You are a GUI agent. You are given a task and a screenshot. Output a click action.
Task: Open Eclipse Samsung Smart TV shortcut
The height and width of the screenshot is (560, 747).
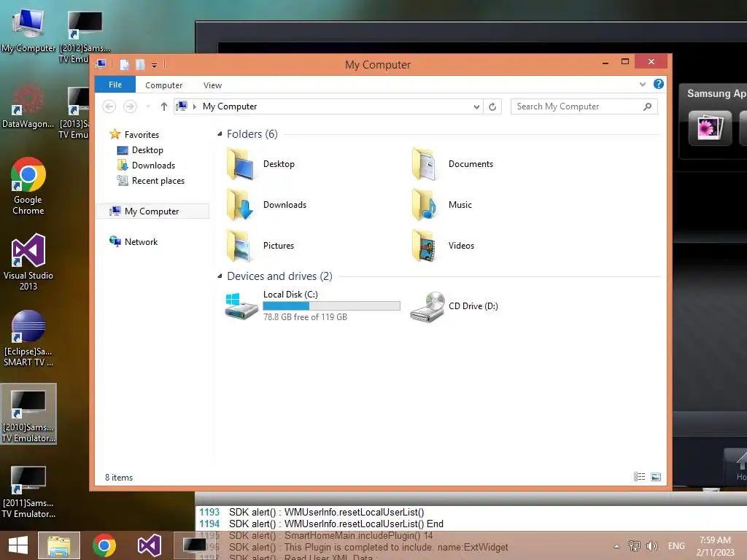[28, 338]
